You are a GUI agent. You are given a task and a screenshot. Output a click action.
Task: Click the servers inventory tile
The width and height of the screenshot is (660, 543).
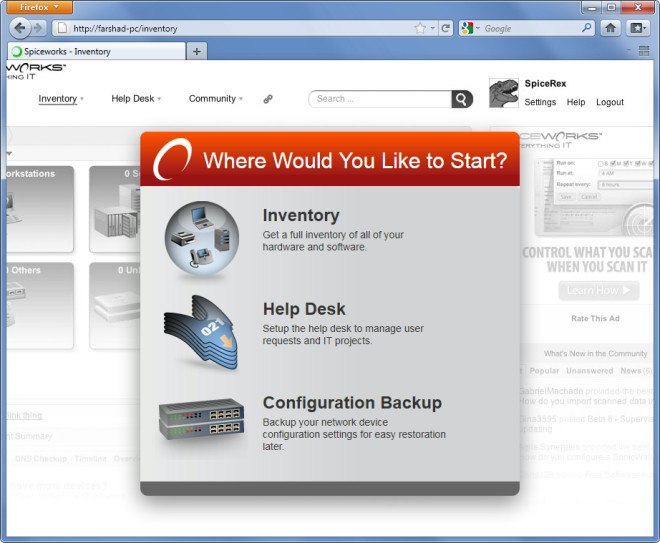coord(114,209)
